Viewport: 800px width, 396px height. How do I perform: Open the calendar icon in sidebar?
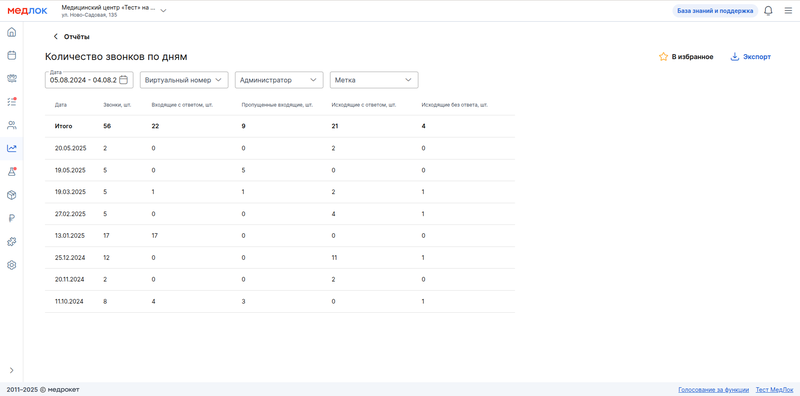11,55
